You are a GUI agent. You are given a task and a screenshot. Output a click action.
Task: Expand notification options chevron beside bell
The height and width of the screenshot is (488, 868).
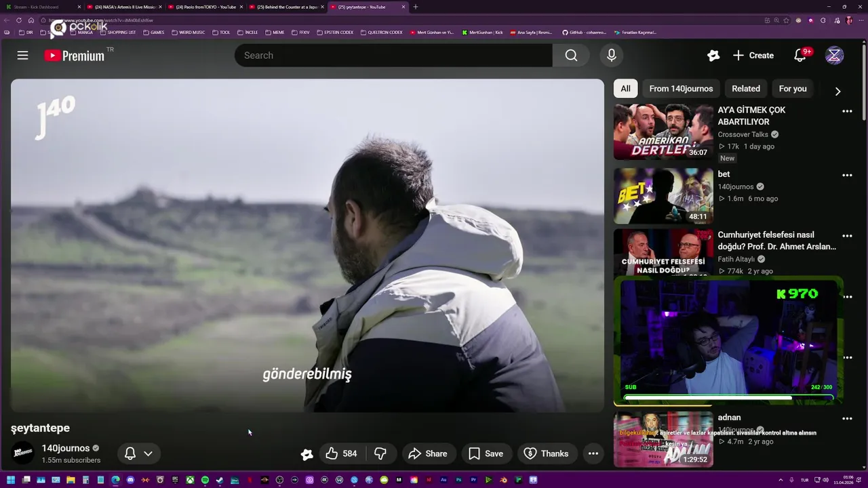coord(148,453)
